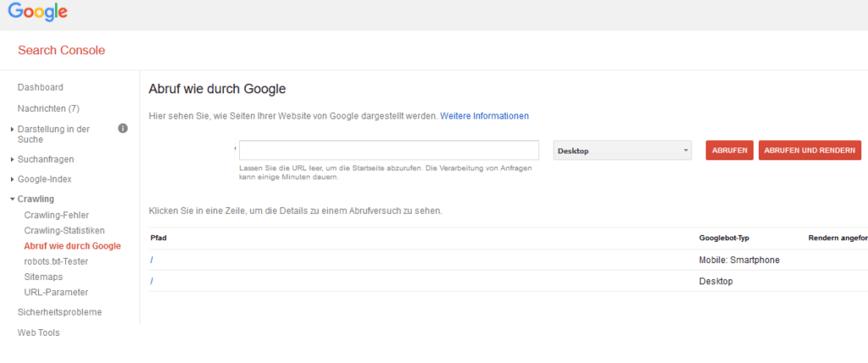Click the Abruf wie durch Google heading
Image resolution: width=868 pixels, height=363 pixels.
217,89
